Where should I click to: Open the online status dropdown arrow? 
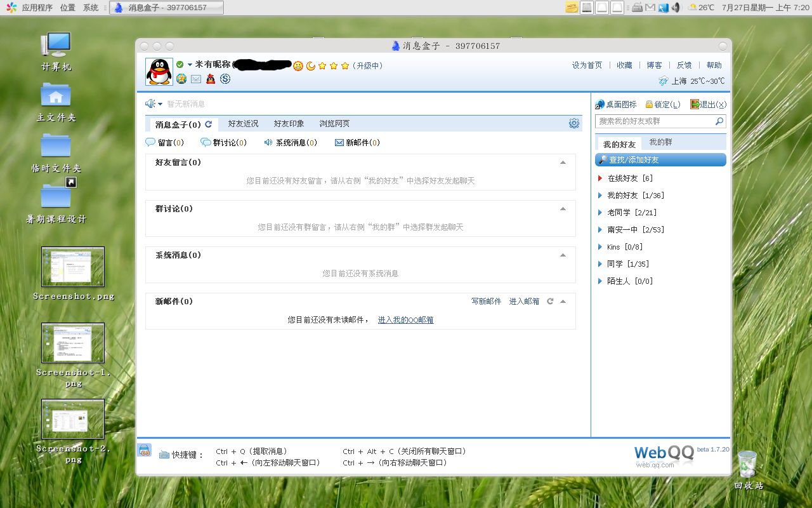pos(190,65)
